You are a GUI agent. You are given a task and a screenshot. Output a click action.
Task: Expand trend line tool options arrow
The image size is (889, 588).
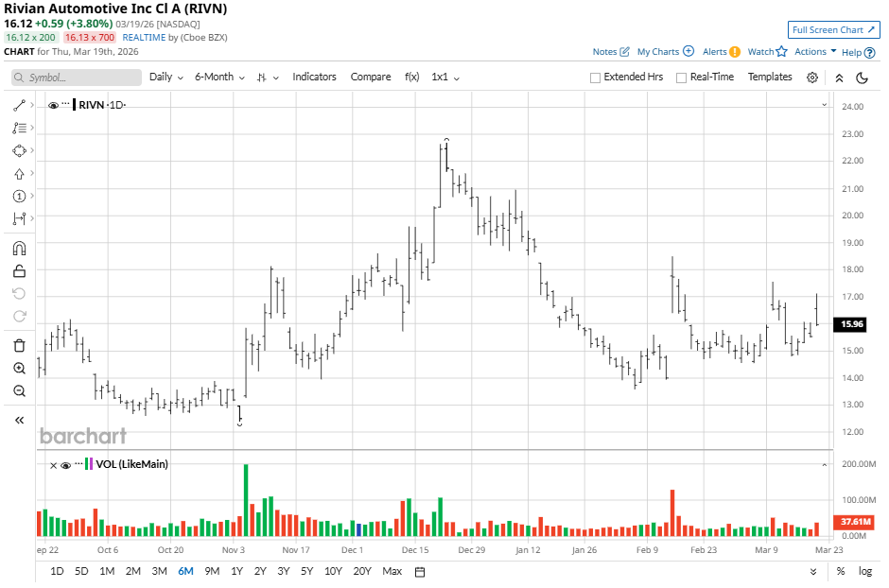(32, 105)
